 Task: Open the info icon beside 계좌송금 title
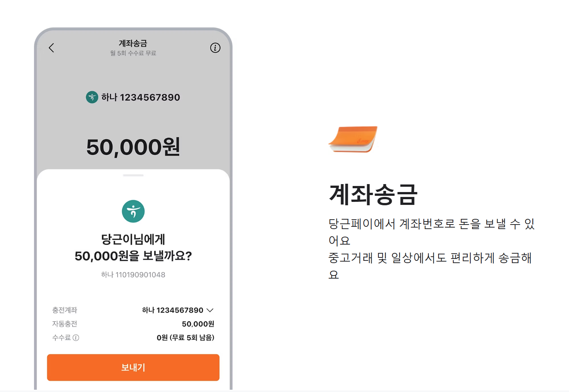coord(215,48)
